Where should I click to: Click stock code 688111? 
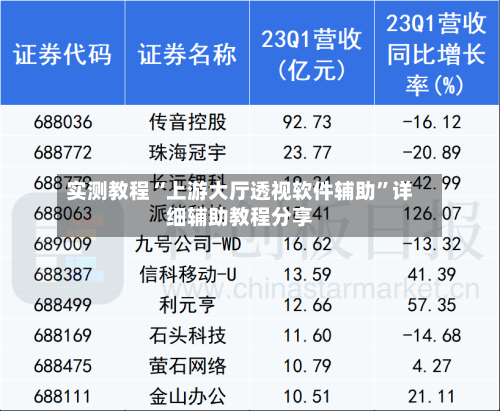63,397
